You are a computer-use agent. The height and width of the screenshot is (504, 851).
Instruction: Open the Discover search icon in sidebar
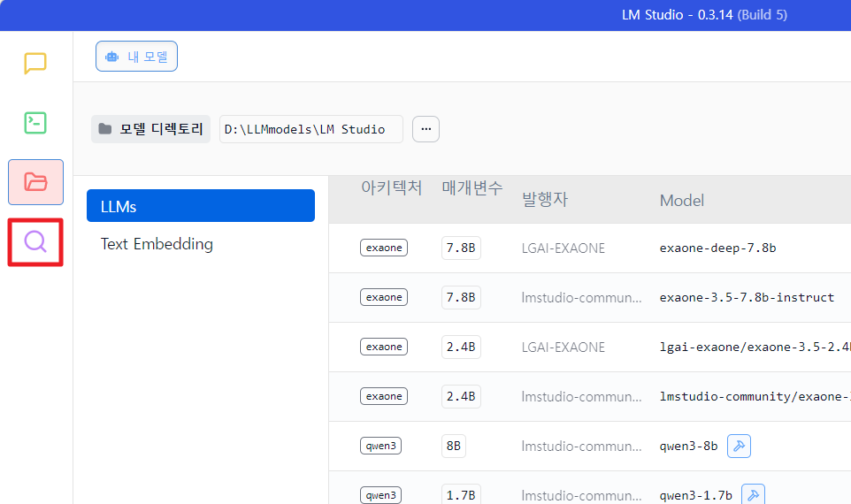pyautogui.click(x=35, y=241)
